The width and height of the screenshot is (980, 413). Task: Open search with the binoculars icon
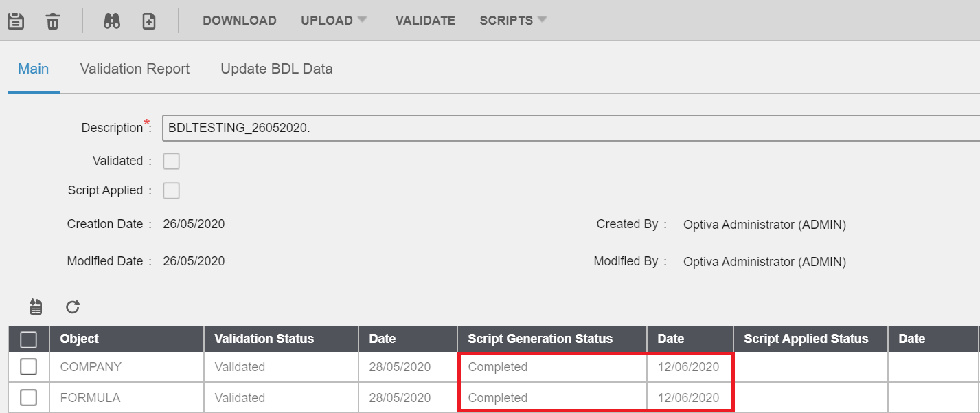pos(111,20)
